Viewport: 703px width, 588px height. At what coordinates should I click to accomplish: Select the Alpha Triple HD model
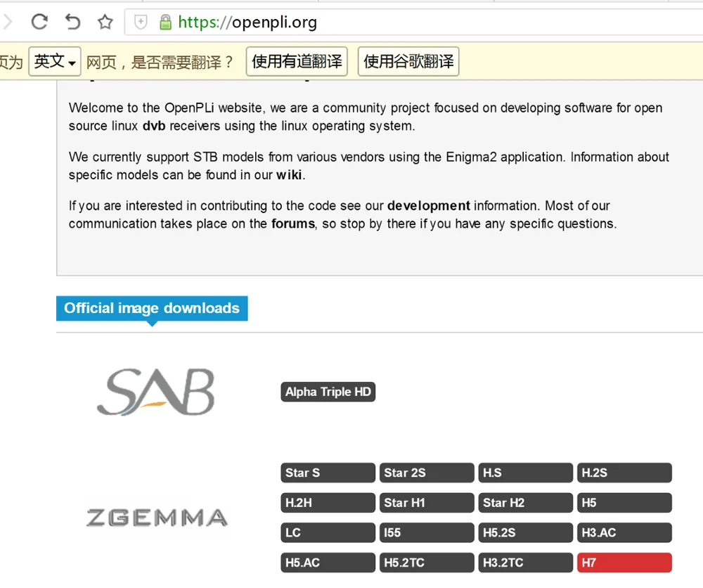(328, 392)
